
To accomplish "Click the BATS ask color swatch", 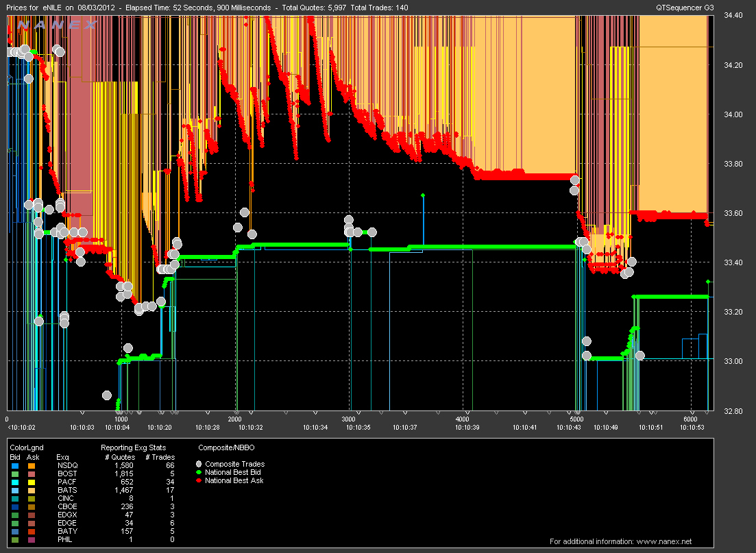I will pyautogui.click(x=32, y=491).
